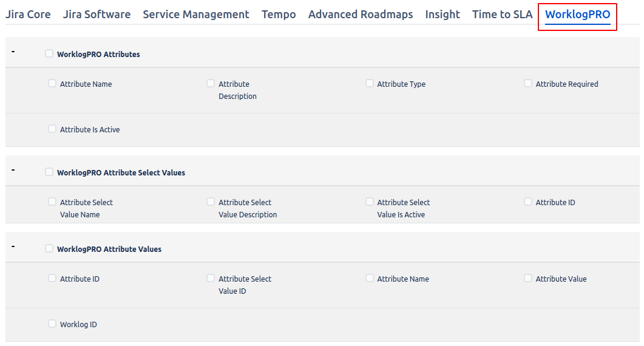This screenshot has height=346, width=644.
Task: Select the WorklogPRO Attribute Values group checkbox
Action: [x=49, y=248]
